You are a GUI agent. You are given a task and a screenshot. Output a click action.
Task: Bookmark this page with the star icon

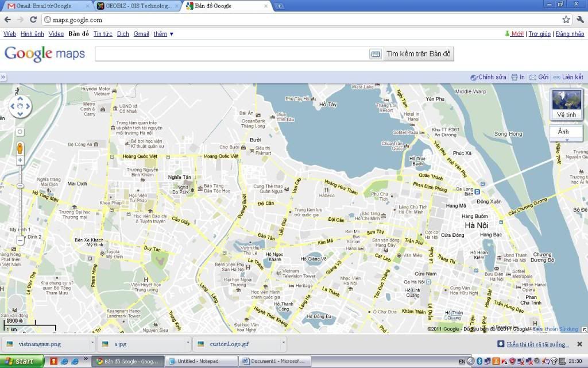566,20
